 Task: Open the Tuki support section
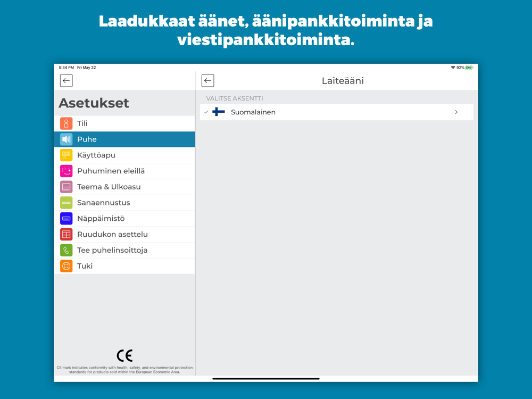point(124,266)
